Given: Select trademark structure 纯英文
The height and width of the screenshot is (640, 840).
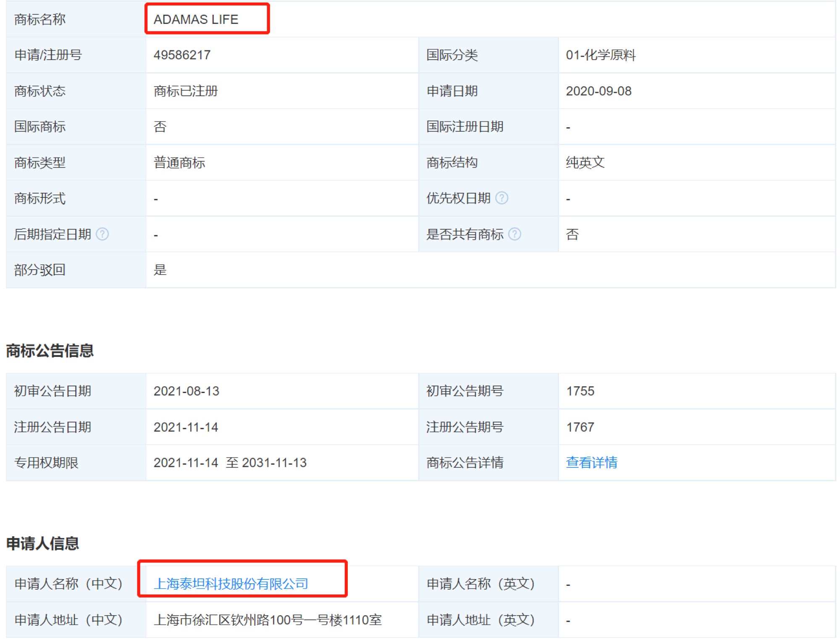Looking at the screenshot, I should tap(585, 163).
